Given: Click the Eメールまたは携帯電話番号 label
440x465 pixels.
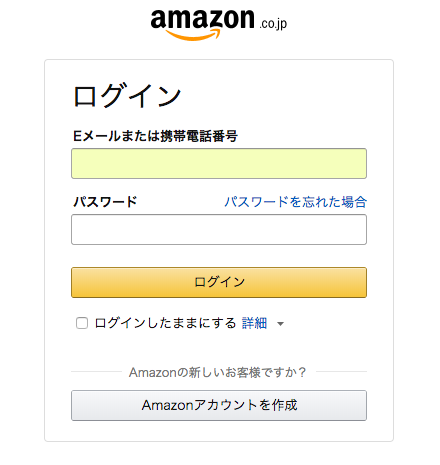Looking at the screenshot, I should pyautogui.click(x=155, y=136).
